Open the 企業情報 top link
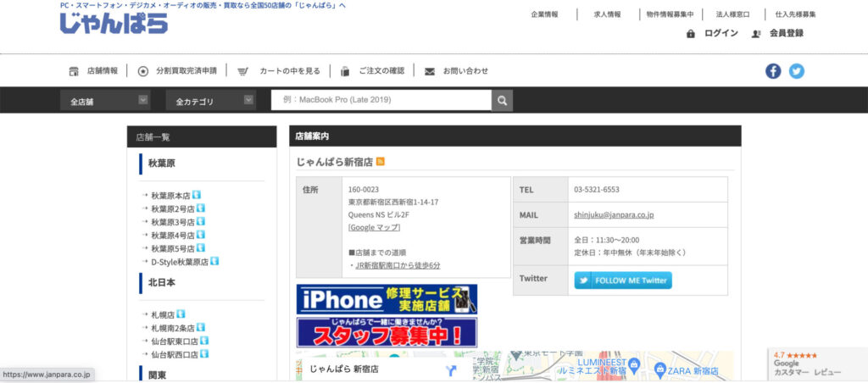Image resolution: width=868 pixels, height=383 pixels. point(544,14)
